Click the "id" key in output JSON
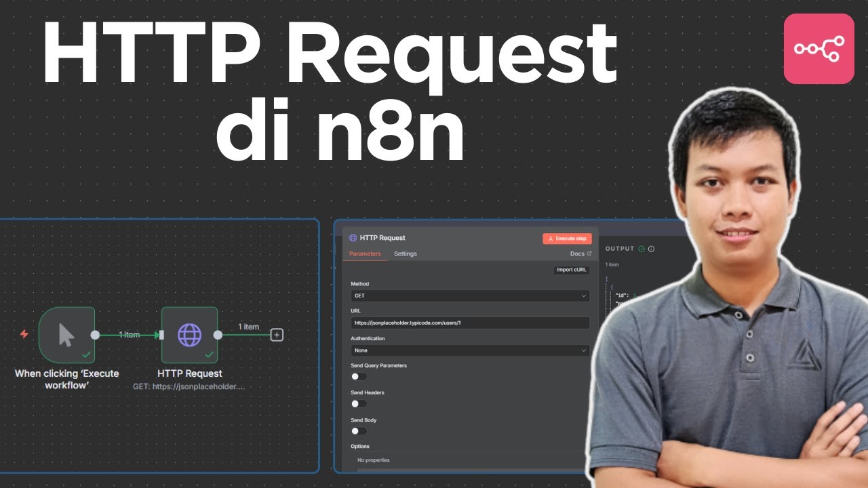The image size is (868, 488). click(622, 296)
